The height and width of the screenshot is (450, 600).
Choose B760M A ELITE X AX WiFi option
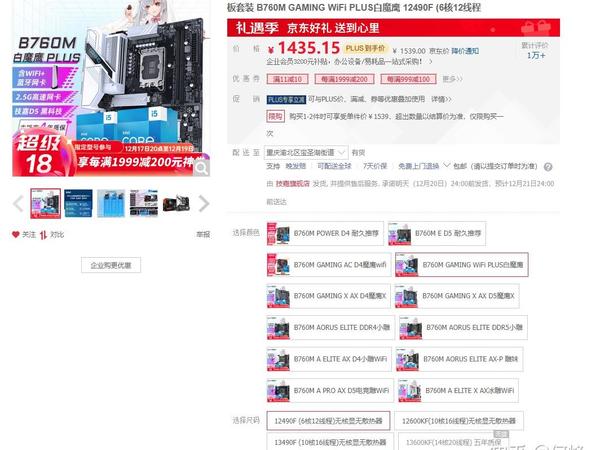click(x=458, y=391)
